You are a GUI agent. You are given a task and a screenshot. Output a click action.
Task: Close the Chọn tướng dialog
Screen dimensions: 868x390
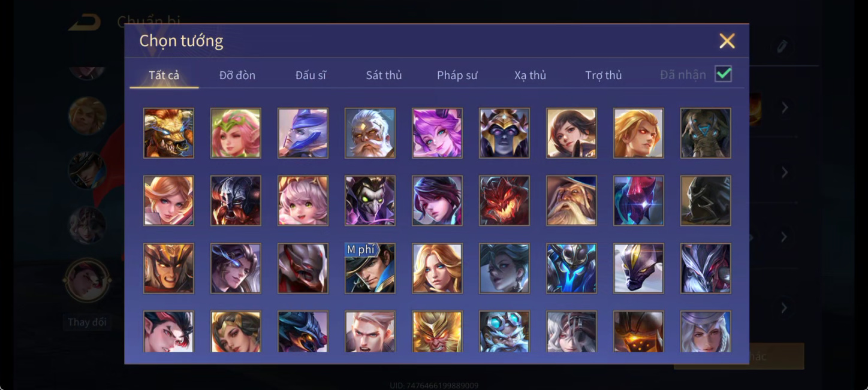pyautogui.click(x=727, y=41)
